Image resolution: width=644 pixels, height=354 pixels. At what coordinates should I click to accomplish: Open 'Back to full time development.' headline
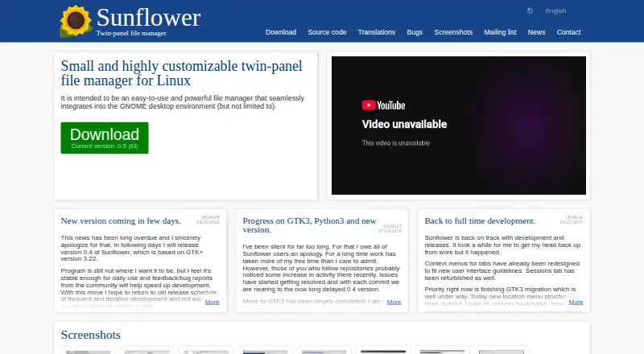coord(480,221)
